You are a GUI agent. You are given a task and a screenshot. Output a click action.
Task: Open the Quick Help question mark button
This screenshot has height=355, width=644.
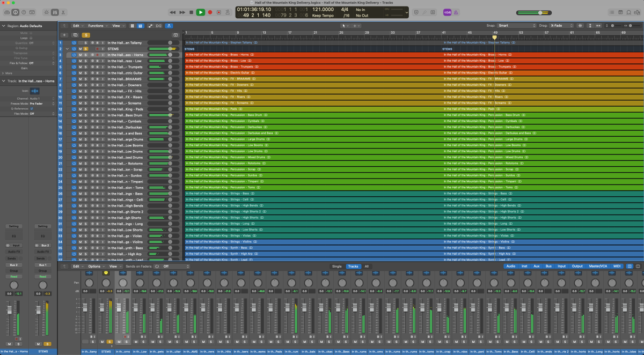[x=24, y=12]
